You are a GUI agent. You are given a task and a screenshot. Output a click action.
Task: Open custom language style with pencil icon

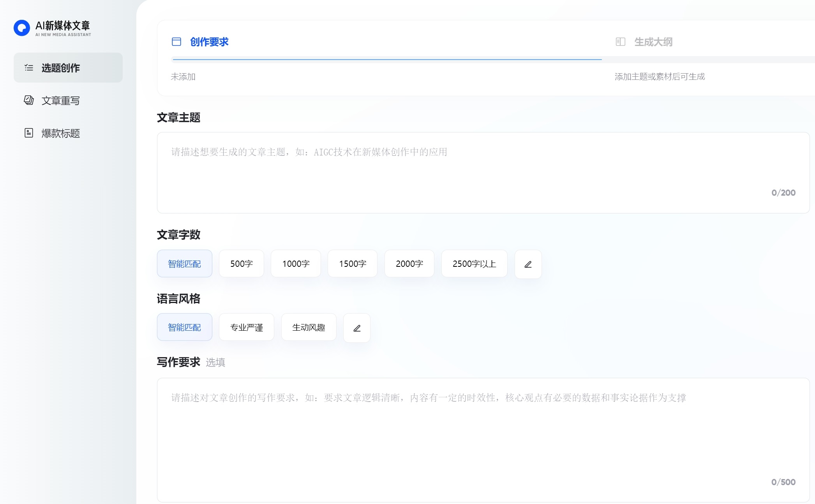pyautogui.click(x=356, y=328)
